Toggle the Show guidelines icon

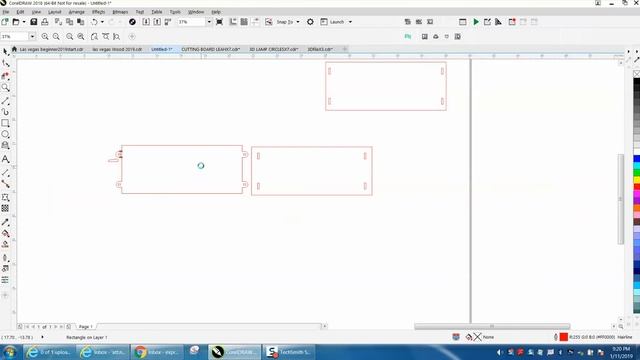[256, 22]
